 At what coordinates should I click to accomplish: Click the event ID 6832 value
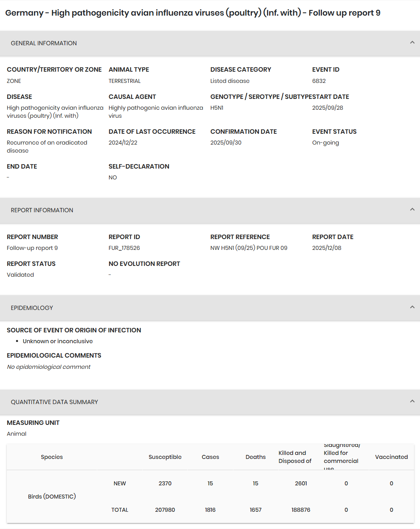pyautogui.click(x=319, y=81)
